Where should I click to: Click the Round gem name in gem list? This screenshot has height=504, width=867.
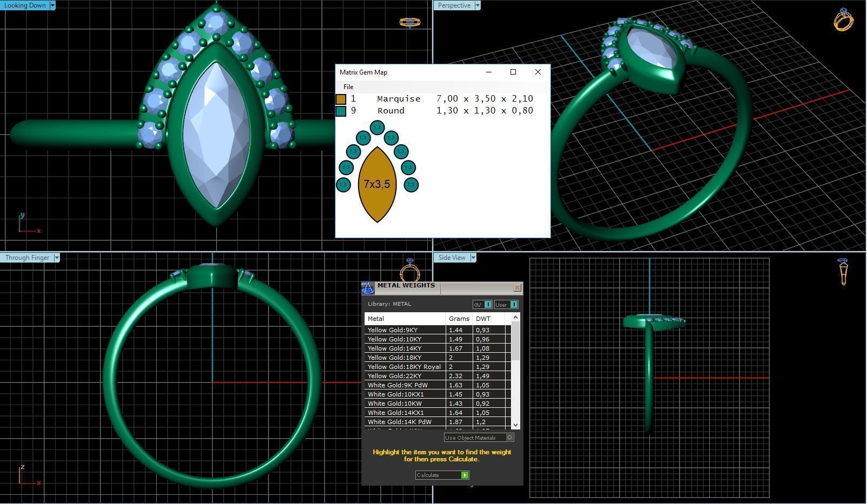tap(391, 111)
